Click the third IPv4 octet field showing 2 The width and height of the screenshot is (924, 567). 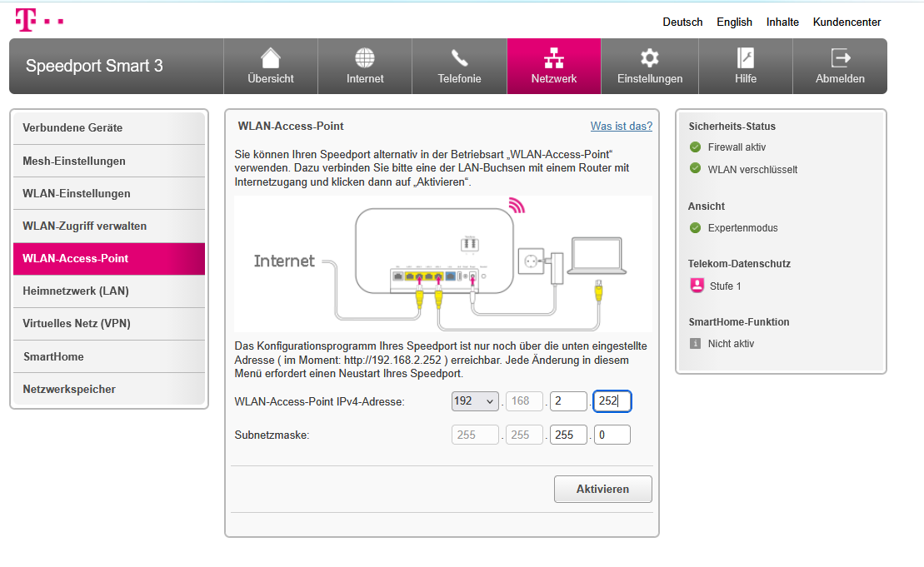[x=569, y=401]
